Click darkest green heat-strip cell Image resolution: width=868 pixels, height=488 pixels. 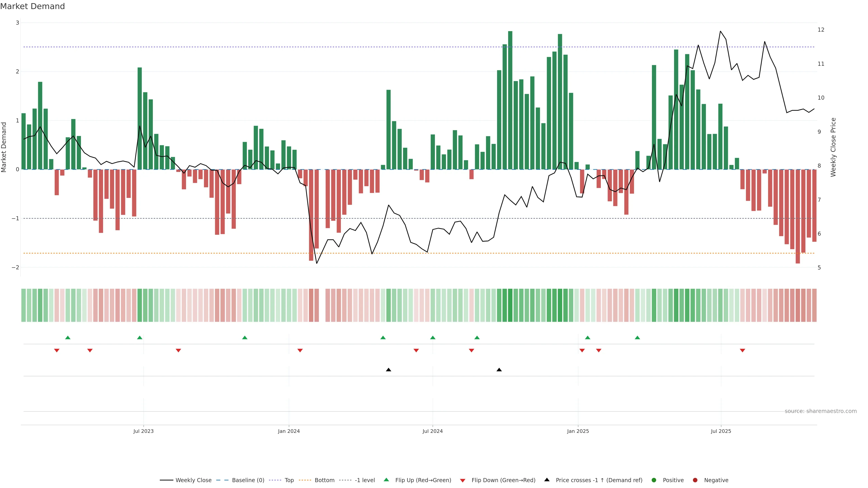pos(510,305)
